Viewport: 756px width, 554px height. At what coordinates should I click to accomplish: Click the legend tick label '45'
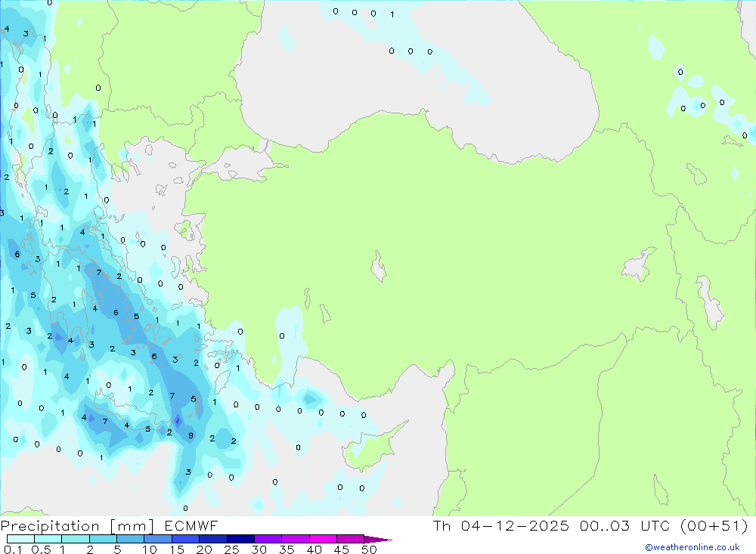[x=342, y=549]
